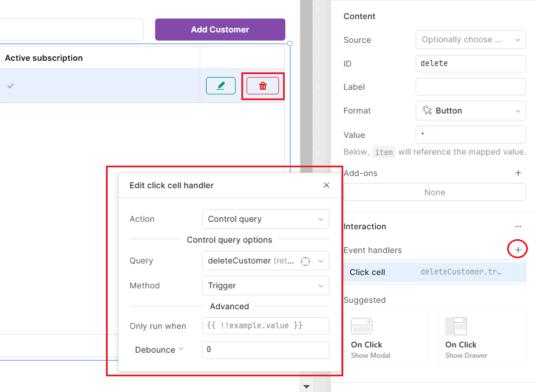Image resolution: width=536 pixels, height=392 pixels.
Task: Click the Add-ons None box
Action: click(435, 192)
